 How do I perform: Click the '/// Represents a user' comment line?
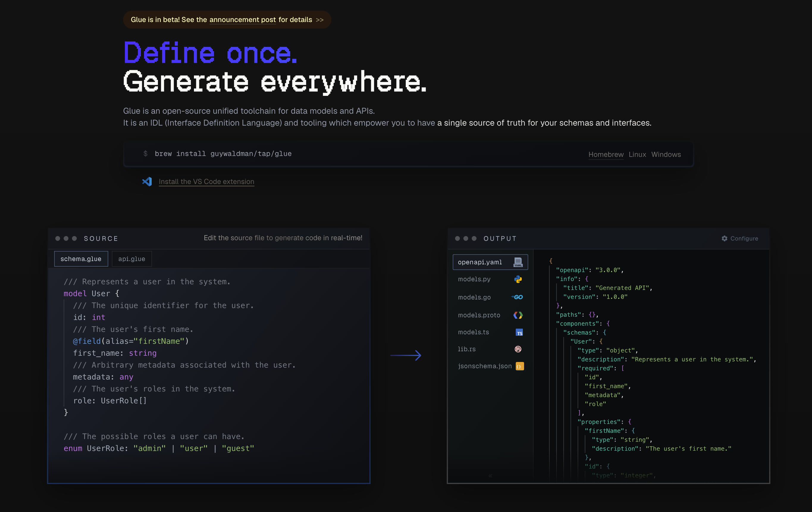(147, 282)
